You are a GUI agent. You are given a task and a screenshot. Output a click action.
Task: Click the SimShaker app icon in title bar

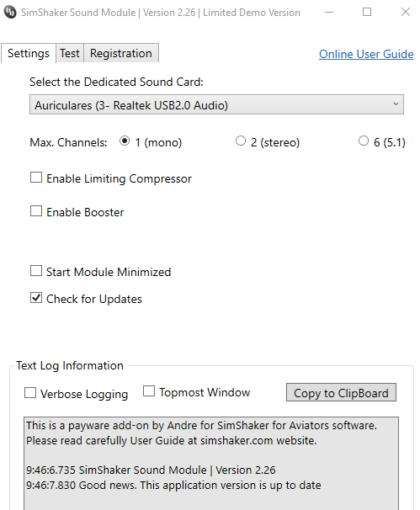pos(10,13)
